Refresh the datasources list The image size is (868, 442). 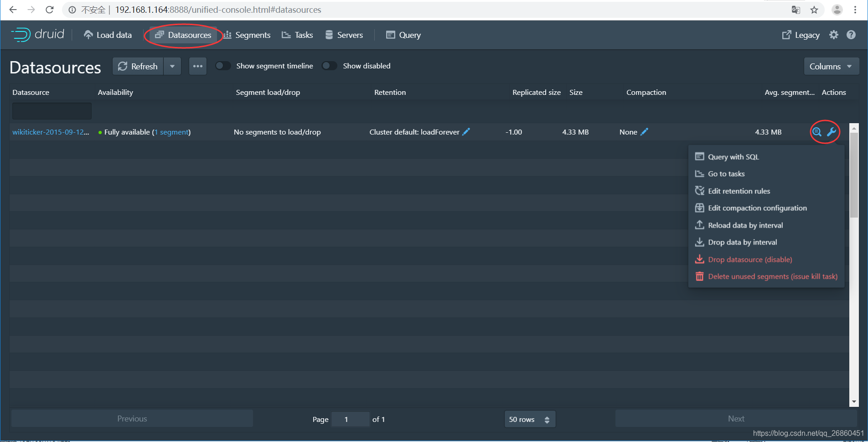tap(138, 66)
